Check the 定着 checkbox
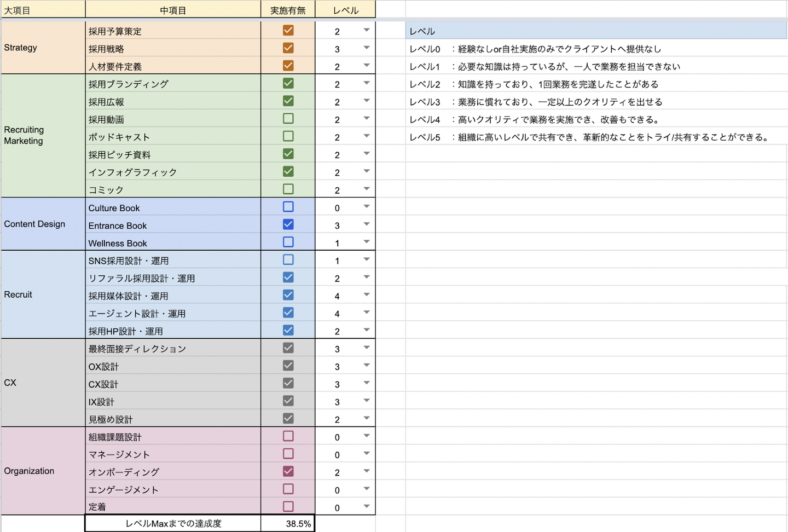Viewport: 788px width, 532px height. 288,507
